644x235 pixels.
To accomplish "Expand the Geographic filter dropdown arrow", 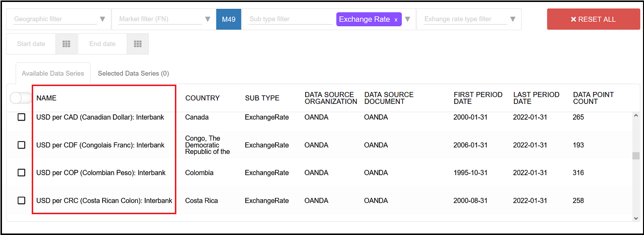I will tap(103, 19).
